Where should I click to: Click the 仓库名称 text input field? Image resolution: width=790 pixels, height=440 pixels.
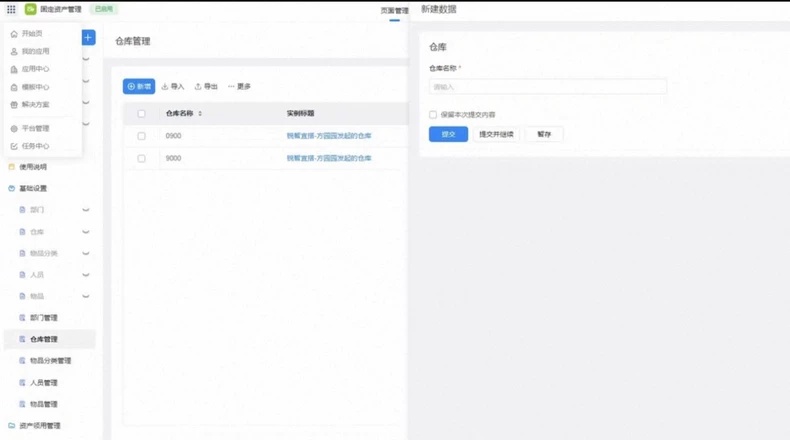pyautogui.click(x=548, y=87)
